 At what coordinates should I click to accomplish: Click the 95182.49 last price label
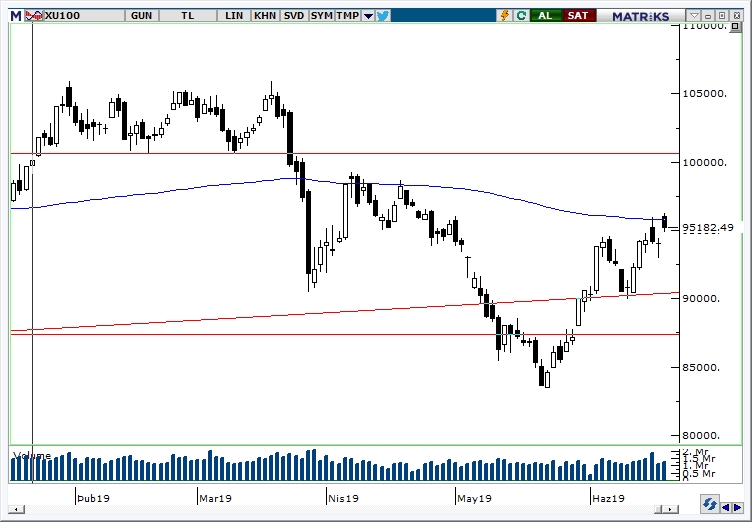pos(708,227)
